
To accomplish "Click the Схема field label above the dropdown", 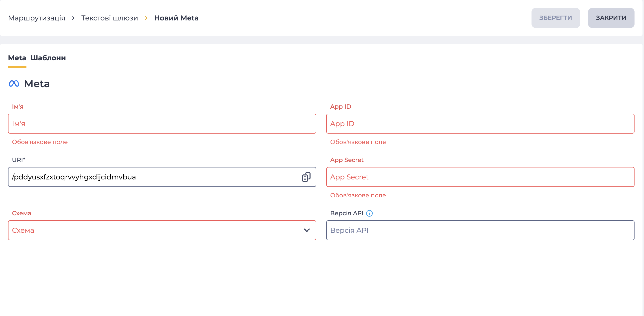I will pos(21,213).
